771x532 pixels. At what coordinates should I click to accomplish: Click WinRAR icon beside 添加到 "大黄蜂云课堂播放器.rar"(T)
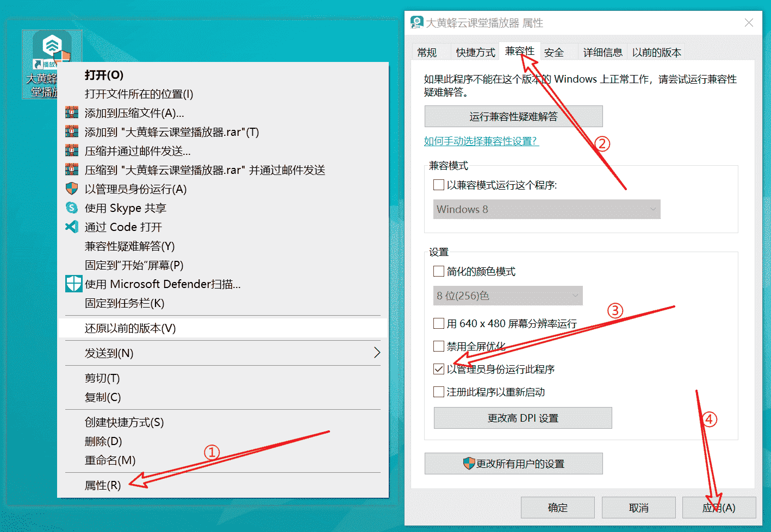pyautogui.click(x=72, y=132)
